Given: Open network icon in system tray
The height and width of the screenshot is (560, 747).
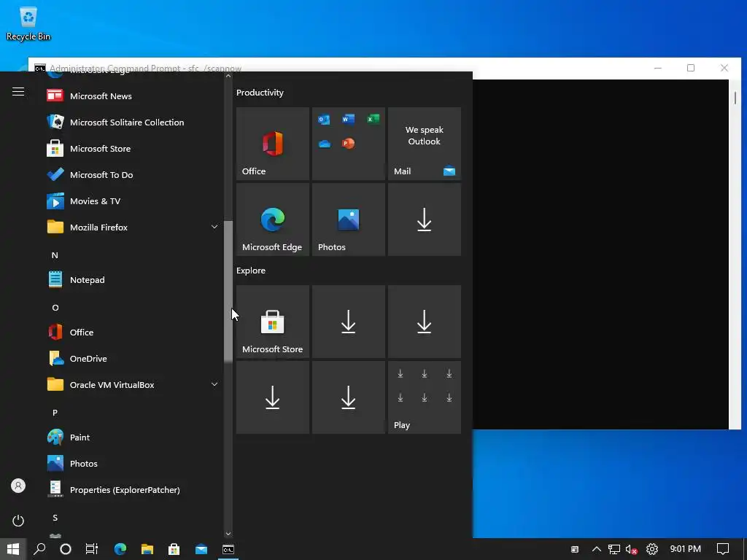Looking at the screenshot, I should point(614,549).
